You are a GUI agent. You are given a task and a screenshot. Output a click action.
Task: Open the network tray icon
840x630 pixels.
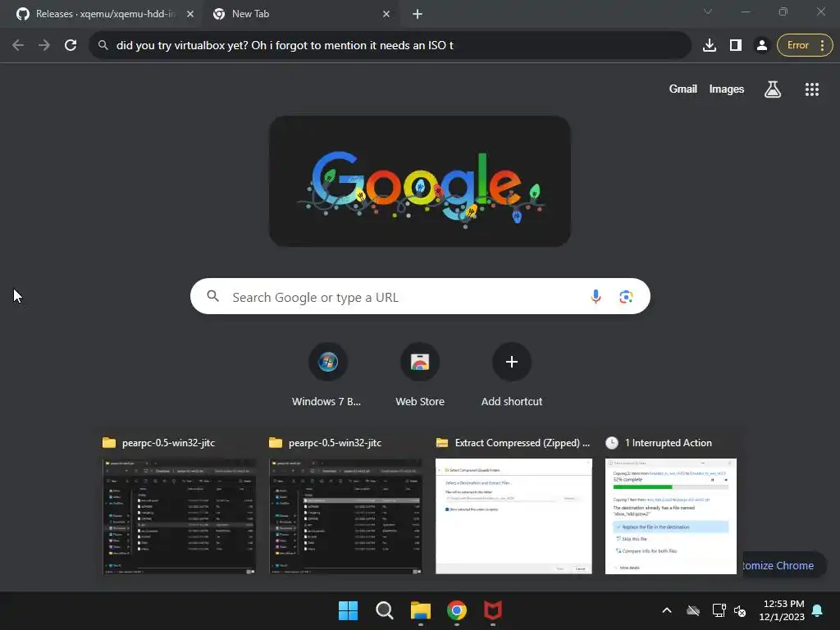click(719, 610)
